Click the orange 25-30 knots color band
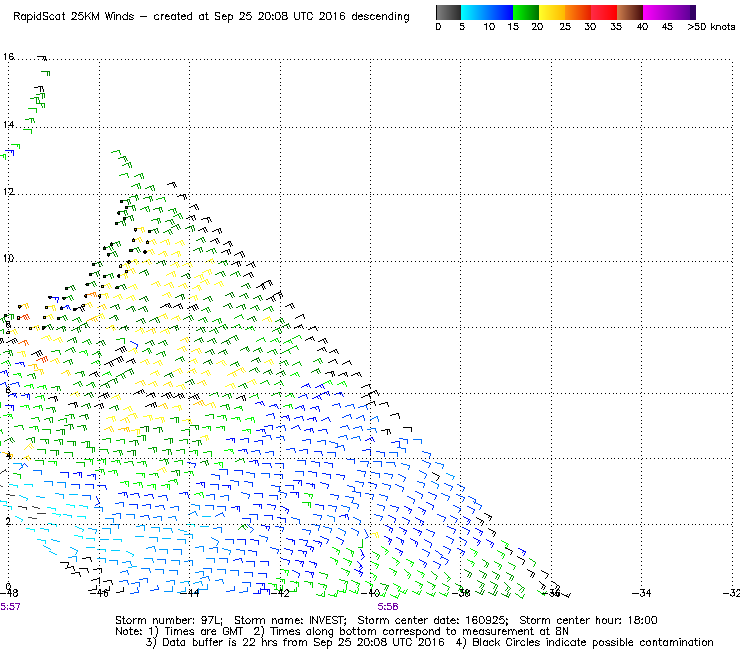Screen dimensions: 740x650 coord(578,12)
